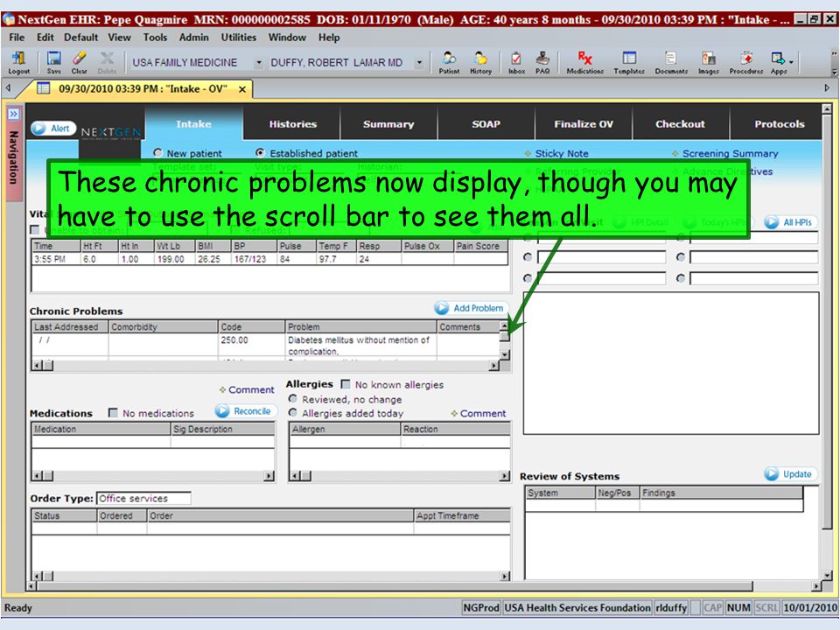Open the File menu
Screen dimensions: 840x630
coord(17,37)
